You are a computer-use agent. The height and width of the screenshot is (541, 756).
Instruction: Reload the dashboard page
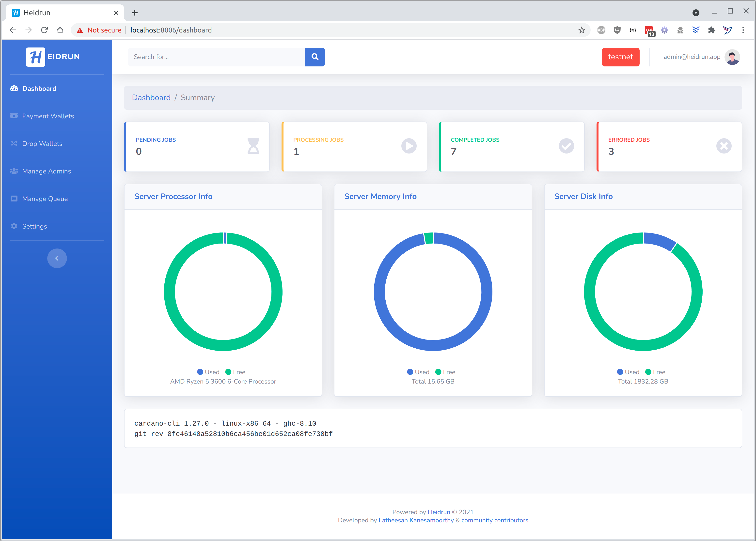44,30
